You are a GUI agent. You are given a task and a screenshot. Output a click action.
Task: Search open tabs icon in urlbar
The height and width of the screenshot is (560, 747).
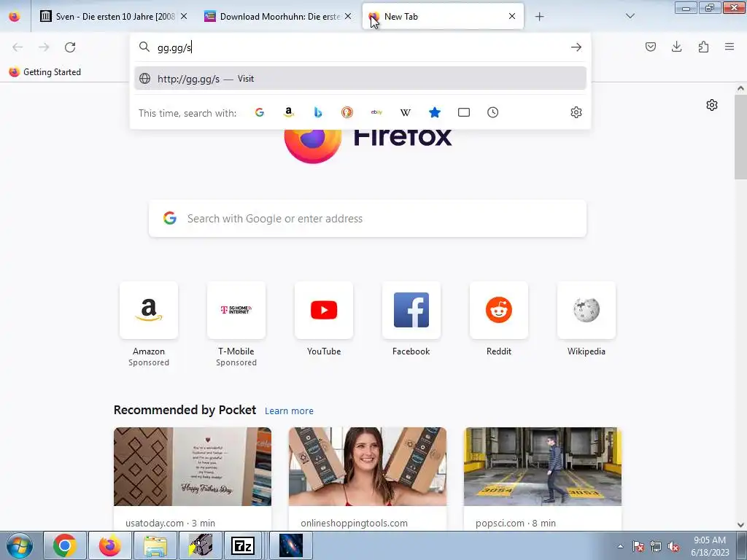(463, 112)
